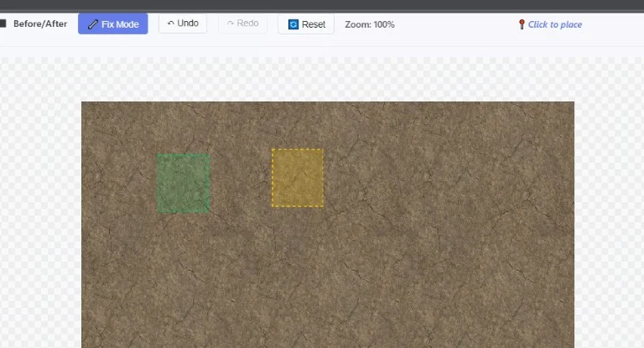Click the Before/After label text

click(x=40, y=23)
